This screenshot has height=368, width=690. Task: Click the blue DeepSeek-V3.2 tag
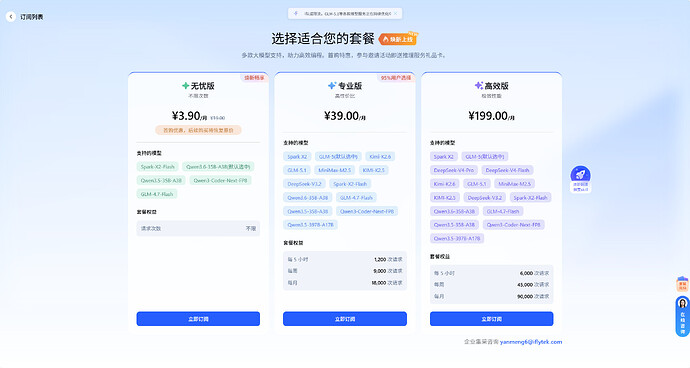(305, 184)
